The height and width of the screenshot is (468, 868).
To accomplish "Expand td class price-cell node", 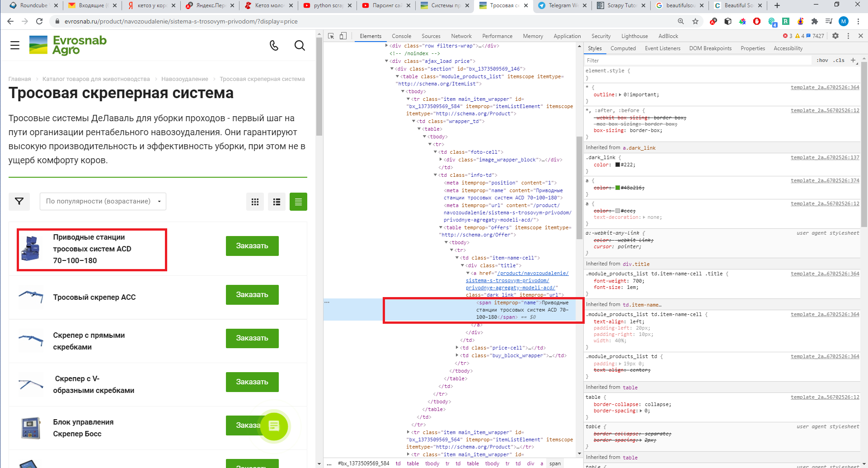I will pyautogui.click(x=457, y=348).
